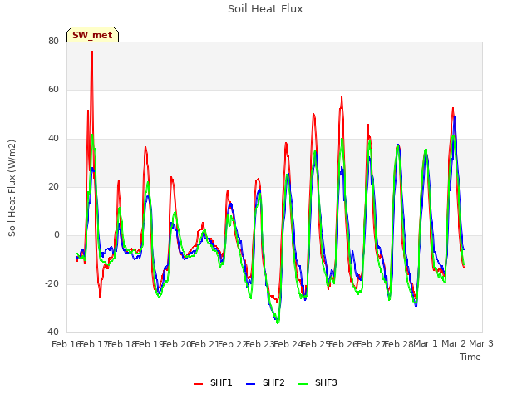Click the Time x-axis label
The image size is (532, 399).
(470, 357)
